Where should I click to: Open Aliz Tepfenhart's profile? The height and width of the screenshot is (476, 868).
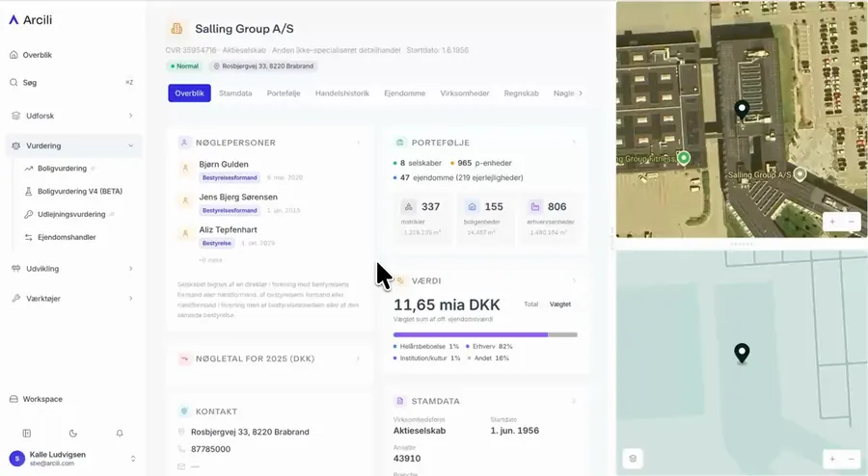(x=228, y=229)
